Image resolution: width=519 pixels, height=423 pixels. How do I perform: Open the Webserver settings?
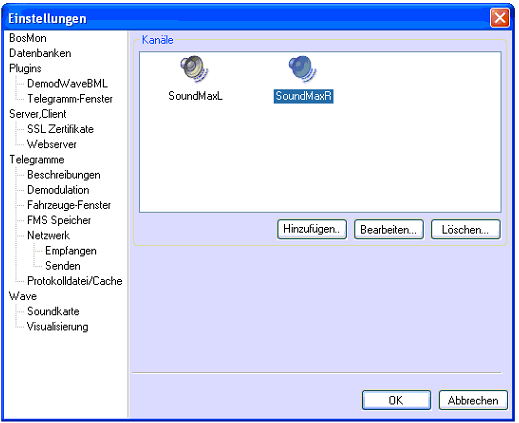(52, 144)
